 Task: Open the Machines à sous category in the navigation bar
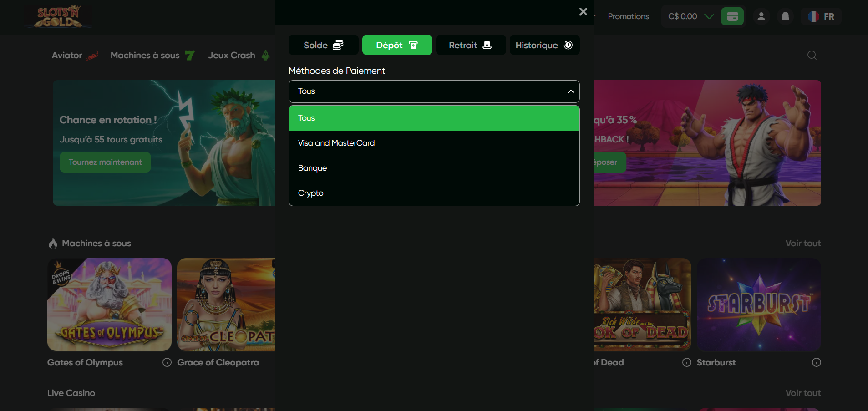152,56
